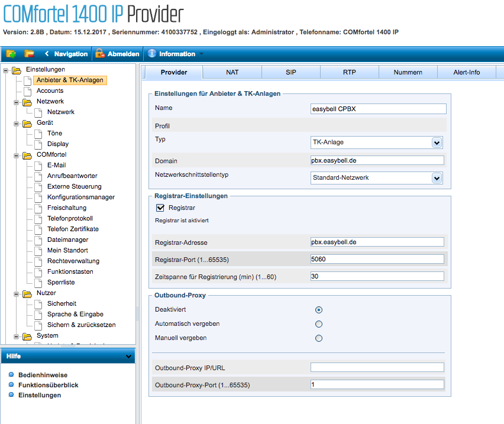The height and width of the screenshot is (424, 504).
Task: Open the Einstellungen help link
Action: click(x=40, y=395)
